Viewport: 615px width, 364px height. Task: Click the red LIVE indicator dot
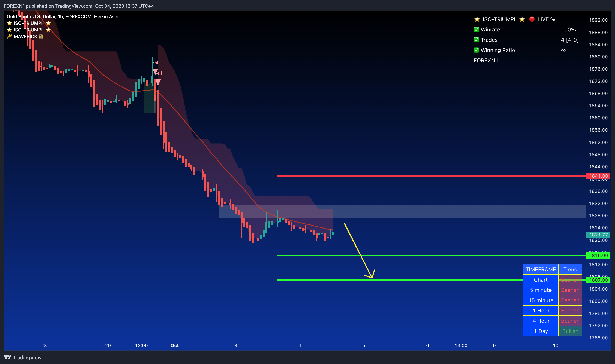[532, 19]
